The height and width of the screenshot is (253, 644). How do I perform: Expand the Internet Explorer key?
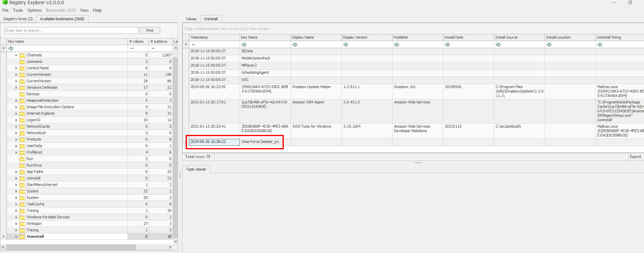pyautogui.click(x=16, y=114)
